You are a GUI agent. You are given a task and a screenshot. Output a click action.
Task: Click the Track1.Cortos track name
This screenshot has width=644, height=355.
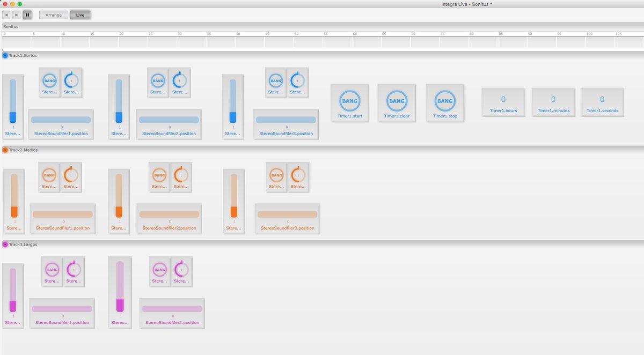pyautogui.click(x=23, y=55)
